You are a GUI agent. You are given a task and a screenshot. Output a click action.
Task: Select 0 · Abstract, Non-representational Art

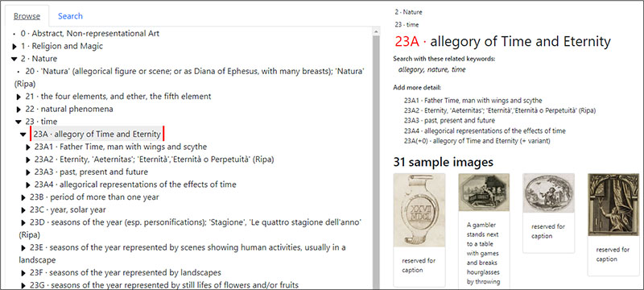coord(90,33)
